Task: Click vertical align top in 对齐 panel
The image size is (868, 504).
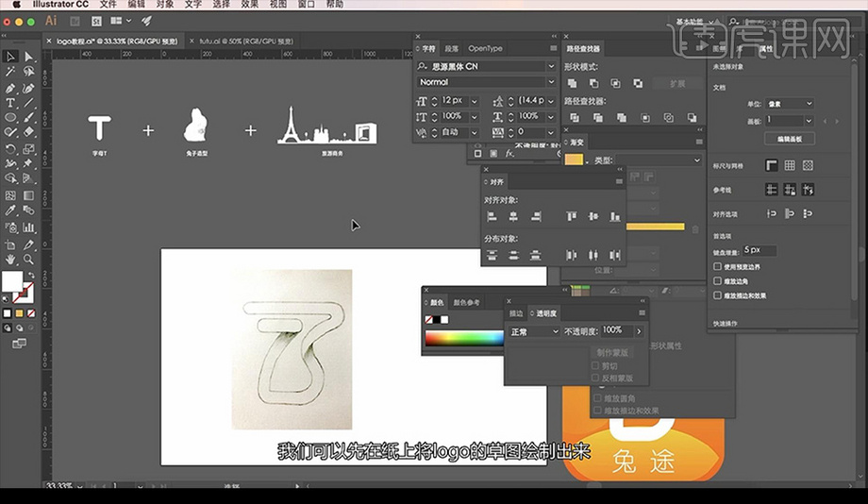Action: pyautogui.click(x=572, y=216)
